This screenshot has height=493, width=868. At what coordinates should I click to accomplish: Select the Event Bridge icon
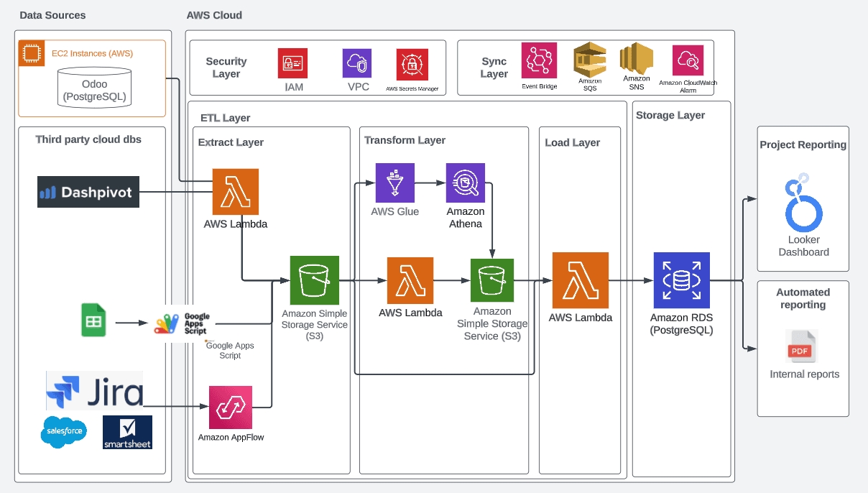(x=540, y=61)
